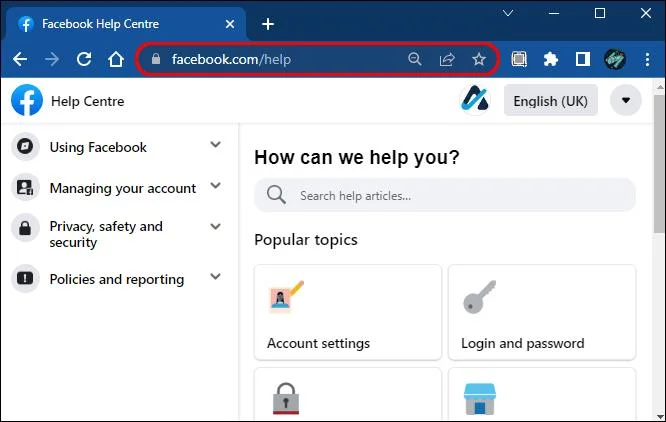Click the Privacy, safety and security lock icon
The image size is (666, 422).
[25, 228]
